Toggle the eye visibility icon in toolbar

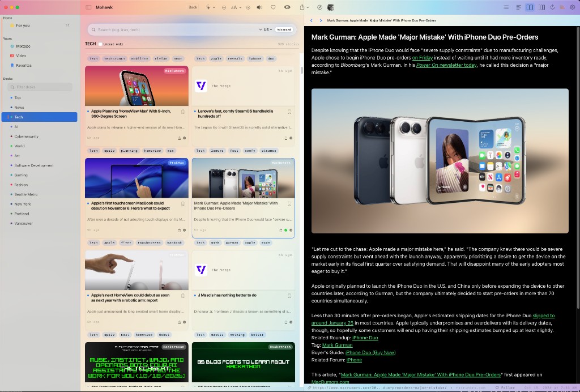[x=287, y=7]
